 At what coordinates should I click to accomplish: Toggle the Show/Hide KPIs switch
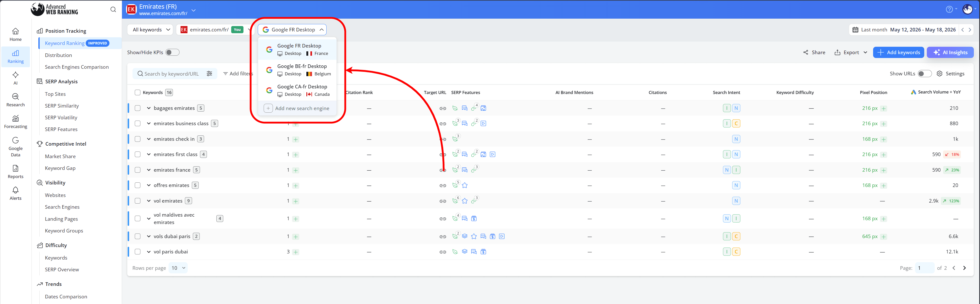click(172, 52)
